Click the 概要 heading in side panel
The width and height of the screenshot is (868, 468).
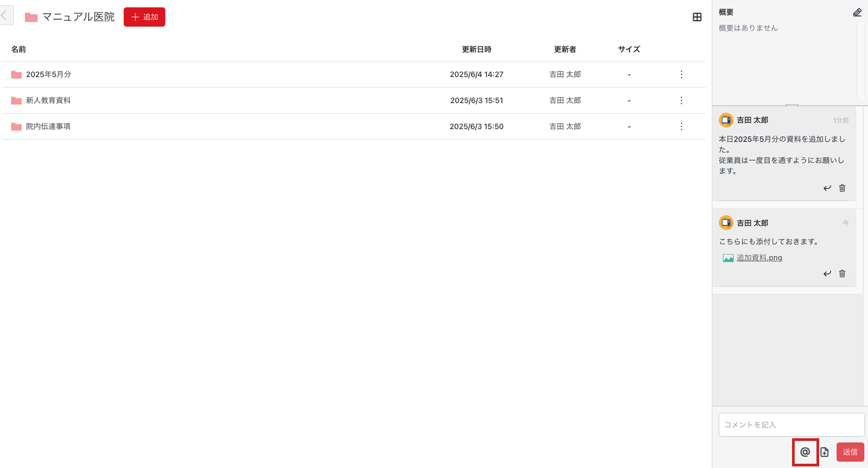pos(726,12)
